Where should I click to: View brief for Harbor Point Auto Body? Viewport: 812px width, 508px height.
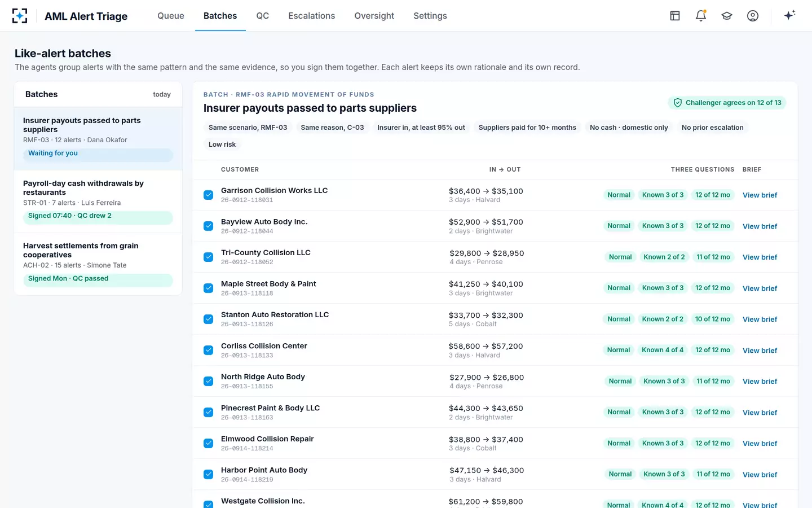click(x=760, y=475)
